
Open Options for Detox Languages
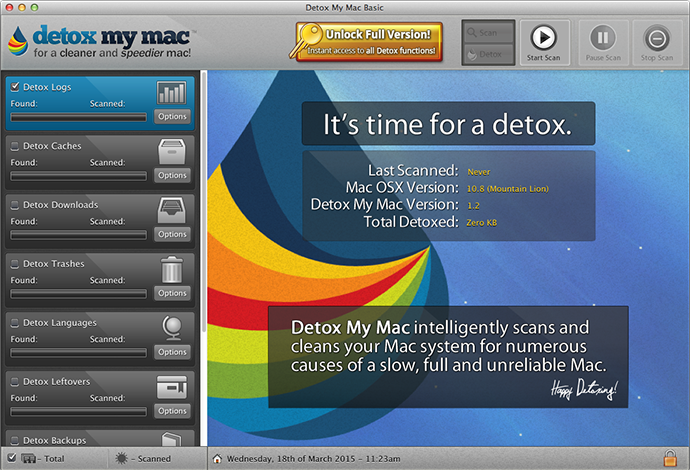point(172,352)
